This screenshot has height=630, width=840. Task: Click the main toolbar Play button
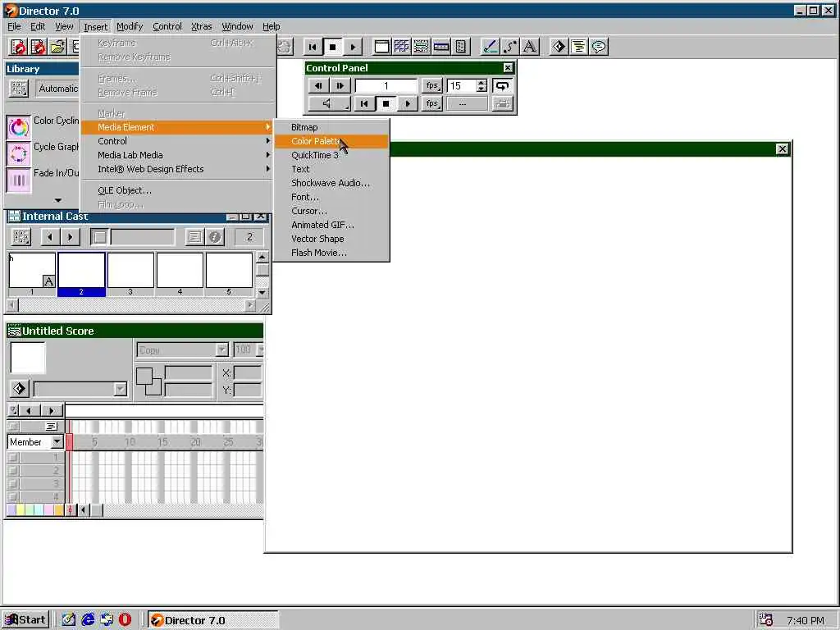pyautogui.click(x=352, y=47)
